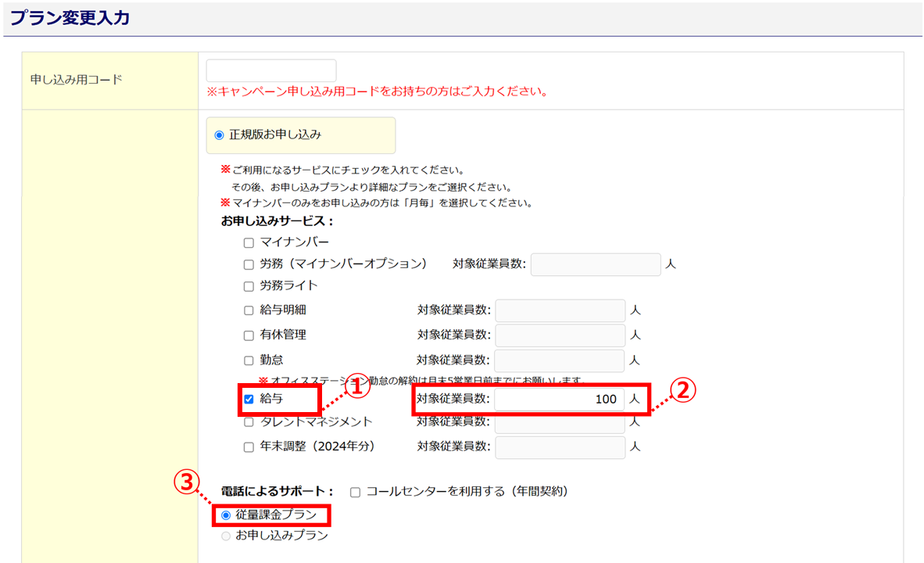Focus 労務 対象従業員数 input field
The image size is (924, 563).
click(596, 264)
